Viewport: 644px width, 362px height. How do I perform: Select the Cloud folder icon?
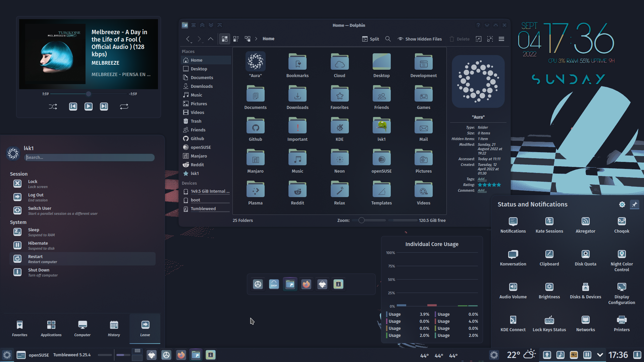[339, 62]
